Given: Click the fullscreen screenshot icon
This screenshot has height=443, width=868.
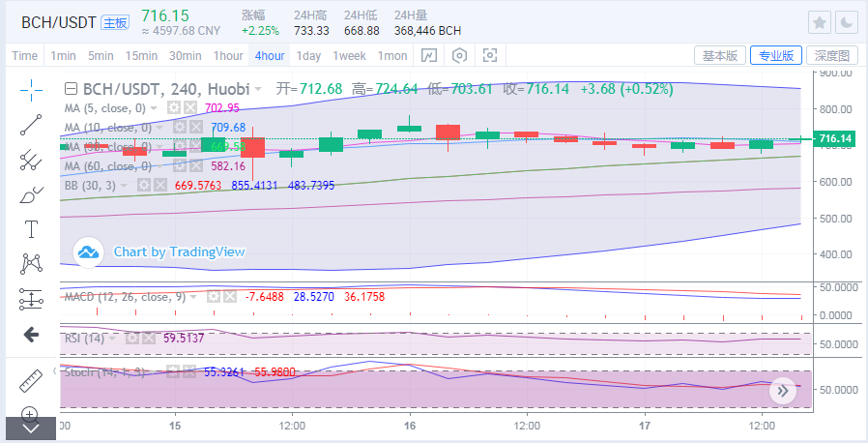Looking at the screenshot, I should pos(490,55).
